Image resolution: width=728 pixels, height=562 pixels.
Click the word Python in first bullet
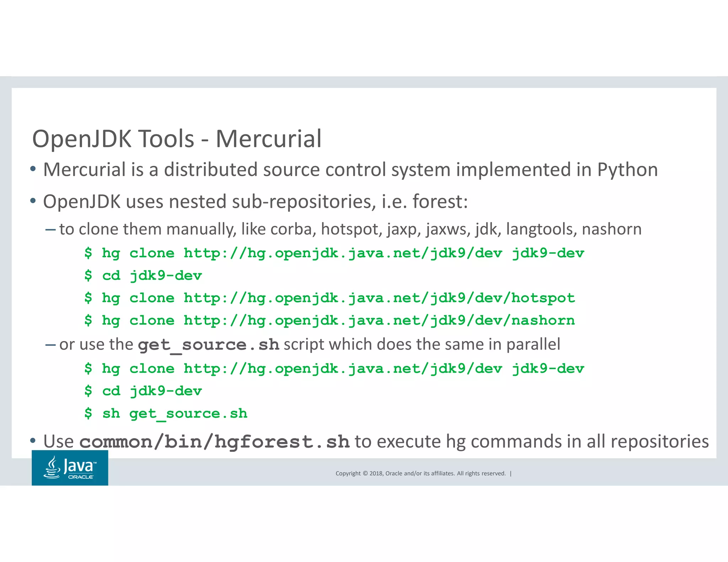click(x=627, y=170)
